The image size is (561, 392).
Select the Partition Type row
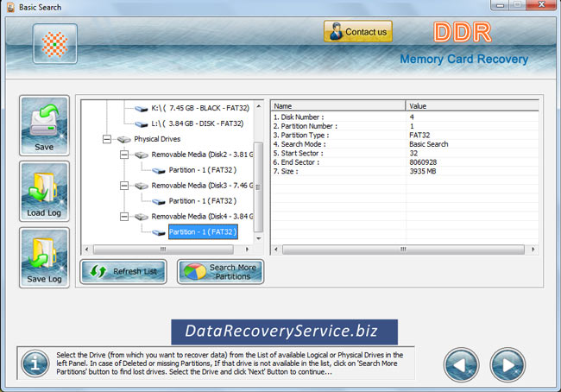click(405, 135)
